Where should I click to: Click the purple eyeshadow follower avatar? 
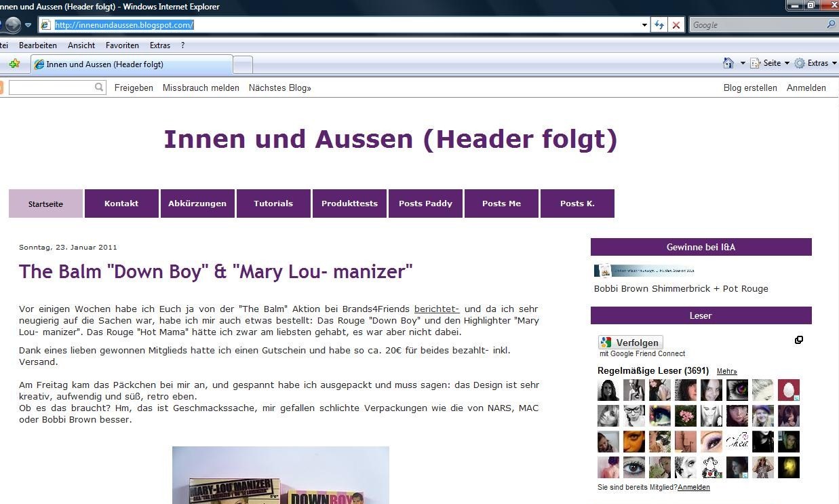click(x=711, y=442)
